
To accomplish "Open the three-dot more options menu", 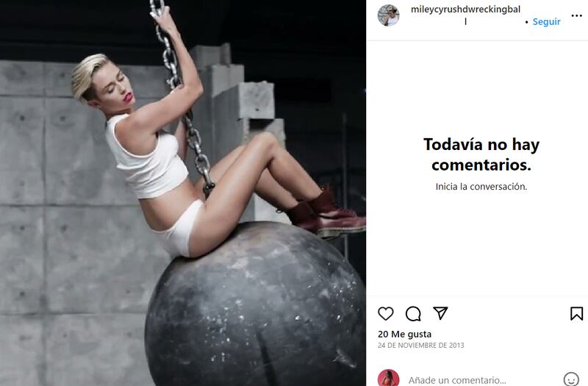I will [x=577, y=15].
